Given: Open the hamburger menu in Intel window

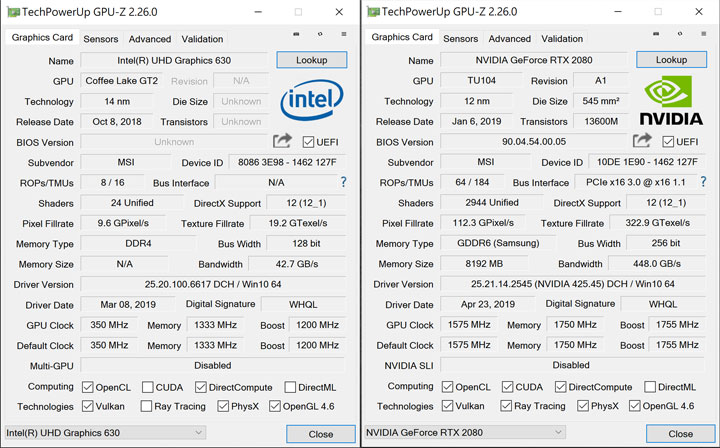Looking at the screenshot, I should (343, 34).
